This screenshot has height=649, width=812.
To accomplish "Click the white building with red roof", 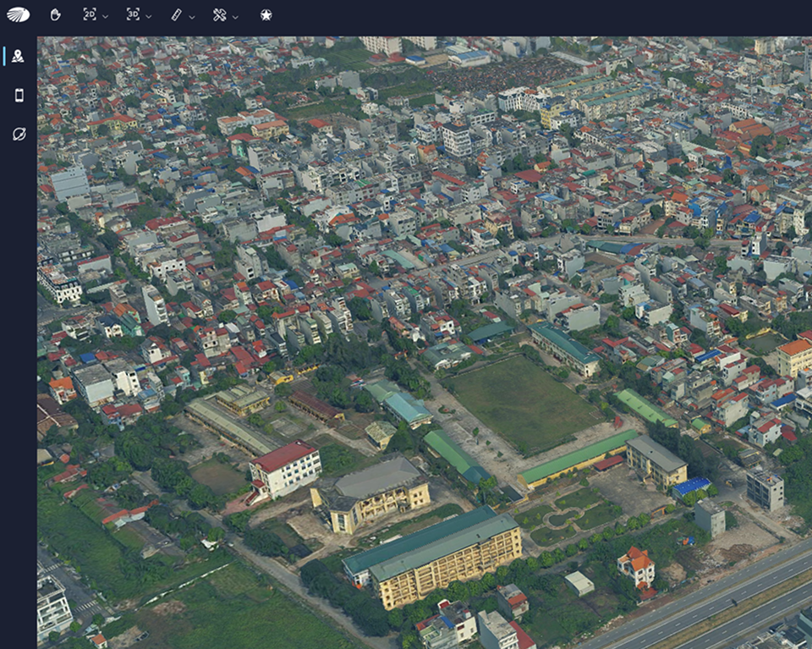I will [x=286, y=469].
